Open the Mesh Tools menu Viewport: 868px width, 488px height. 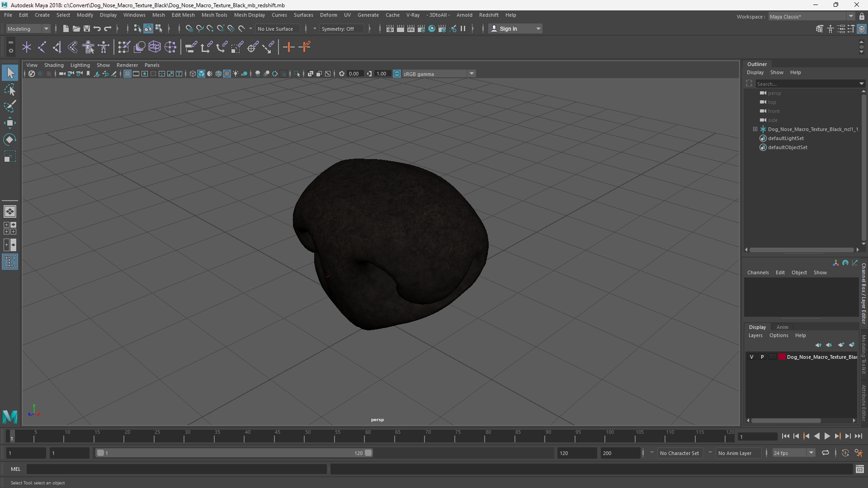point(214,15)
